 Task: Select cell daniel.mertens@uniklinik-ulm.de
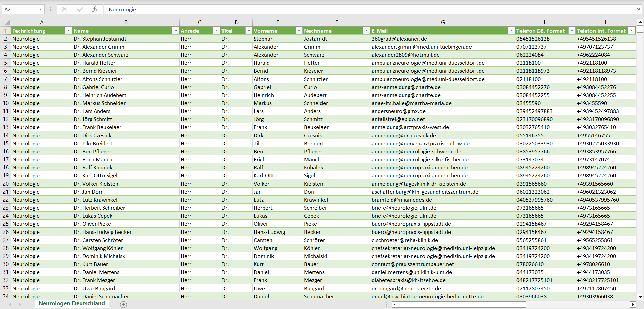[x=443, y=272]
